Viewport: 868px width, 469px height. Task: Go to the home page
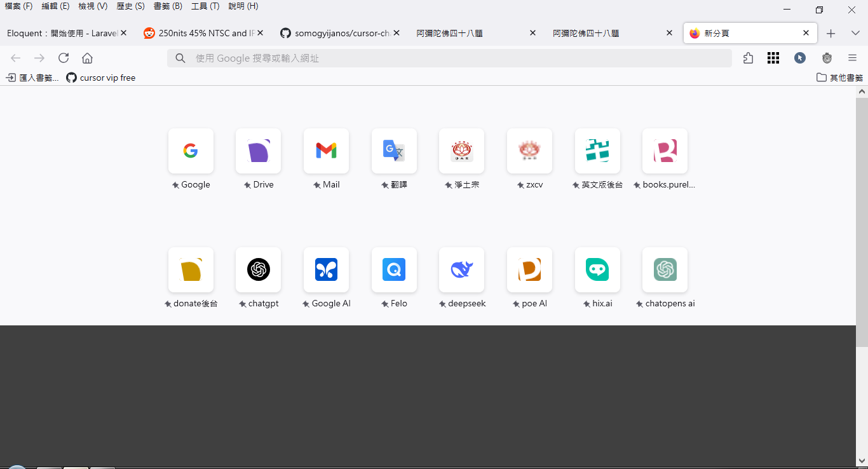pos(88,58)
